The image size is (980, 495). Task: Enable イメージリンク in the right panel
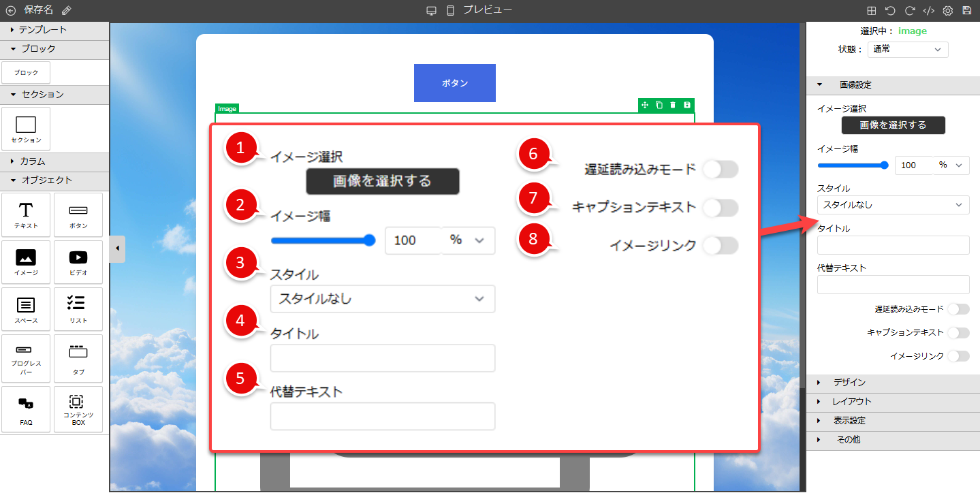coord(958,355)
